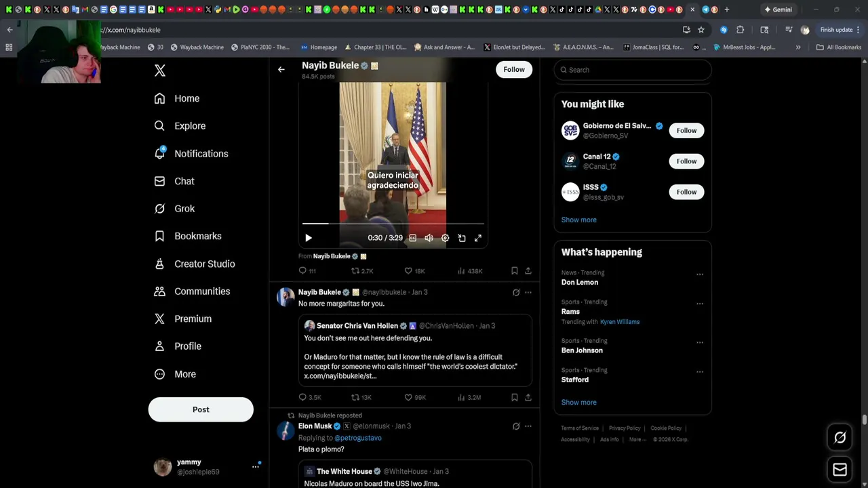Click the Post button

coord(201,409)
